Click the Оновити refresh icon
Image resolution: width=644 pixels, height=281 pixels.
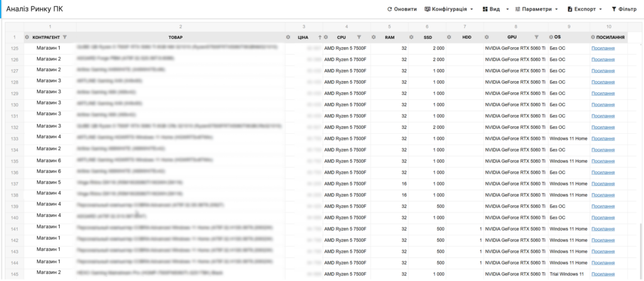click(390, 9)
